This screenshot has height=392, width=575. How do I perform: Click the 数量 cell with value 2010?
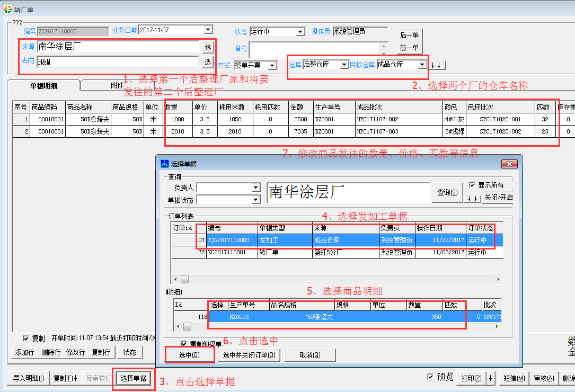click(x=178, y=131)
